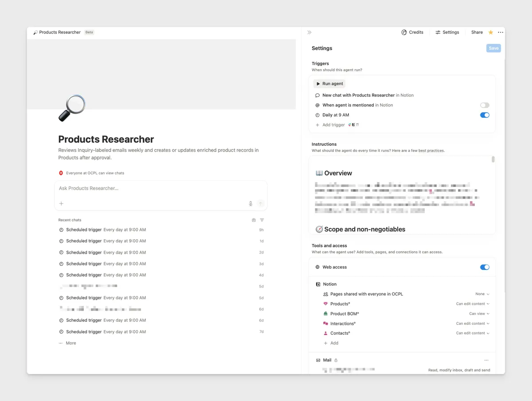Collapse the settings panel with double-chevron icon

tap(309, 32)
